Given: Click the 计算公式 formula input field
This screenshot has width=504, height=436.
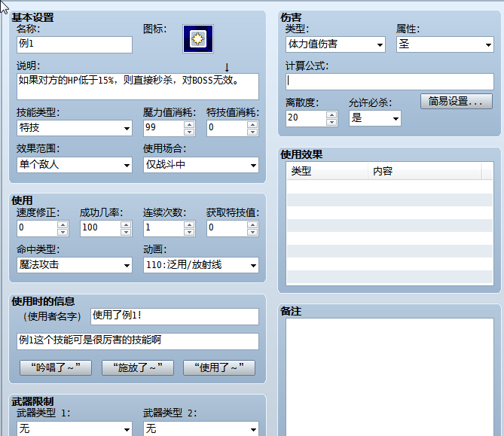Looking at the screenshot, I should click(389, 81).
